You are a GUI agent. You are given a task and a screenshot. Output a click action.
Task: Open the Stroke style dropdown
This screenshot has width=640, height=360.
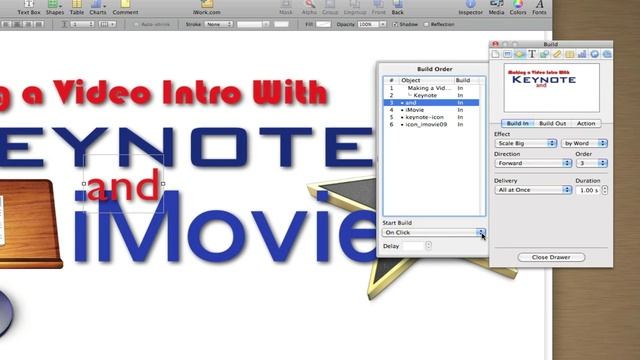218,24
